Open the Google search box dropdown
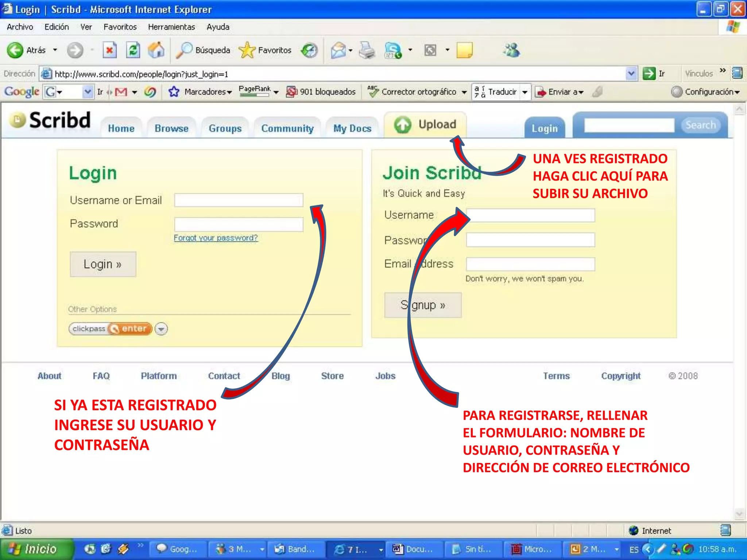Screen dimensions: 747x560 coord(88,92)
